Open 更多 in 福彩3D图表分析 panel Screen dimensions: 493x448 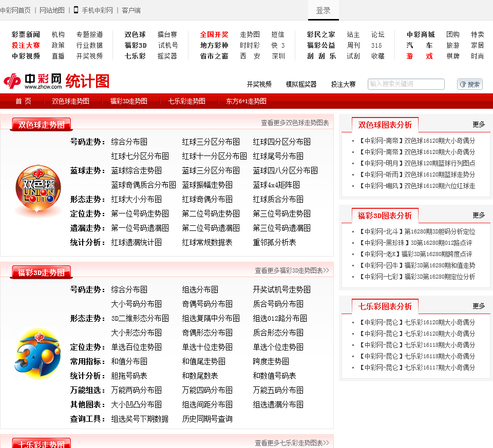pos(479,215)
